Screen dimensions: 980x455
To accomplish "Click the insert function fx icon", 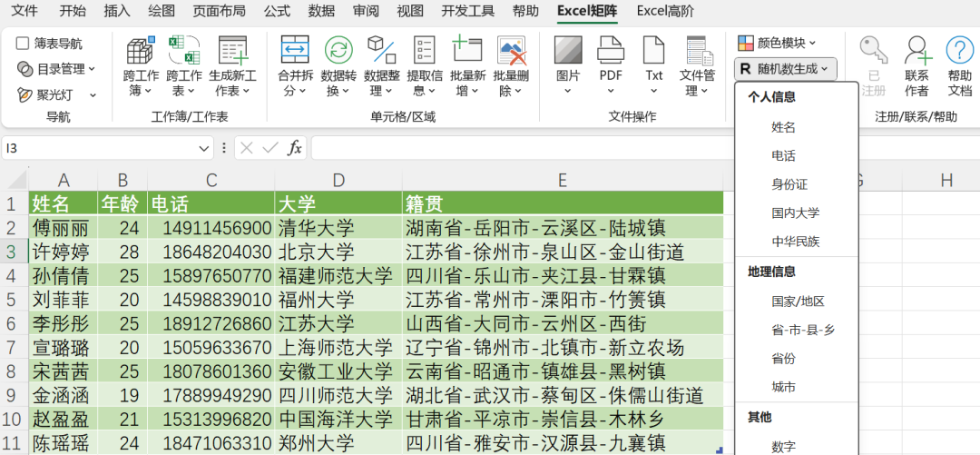I will click(294, 148).
